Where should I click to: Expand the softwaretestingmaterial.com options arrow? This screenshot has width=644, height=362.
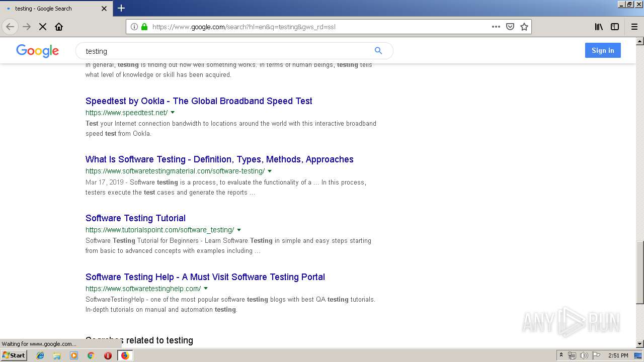coord(270,171)
